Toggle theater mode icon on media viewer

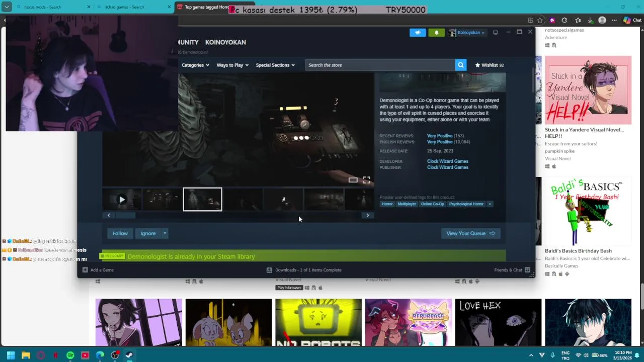[x=353, y=180]
